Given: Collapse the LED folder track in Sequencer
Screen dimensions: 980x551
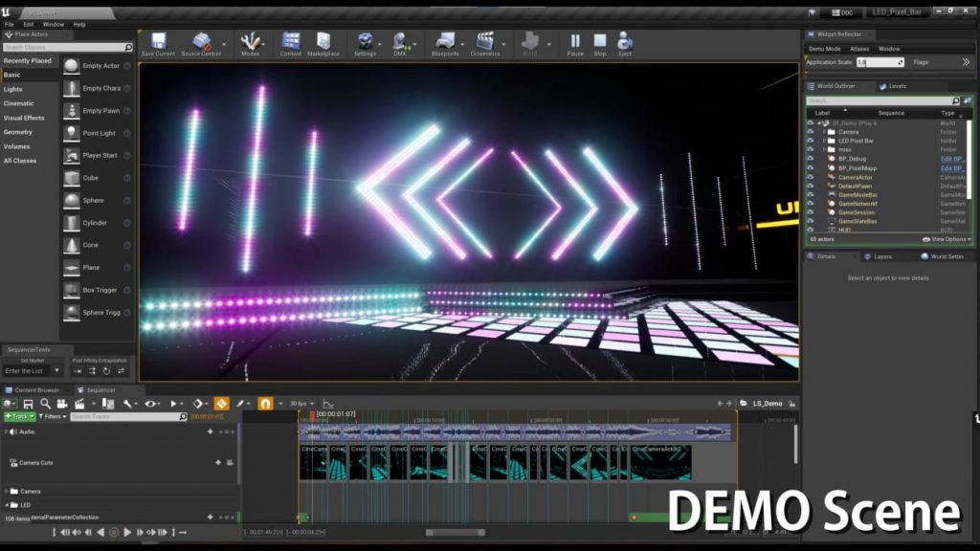Looking at the screenshot, I should click(x=7, y=505).
